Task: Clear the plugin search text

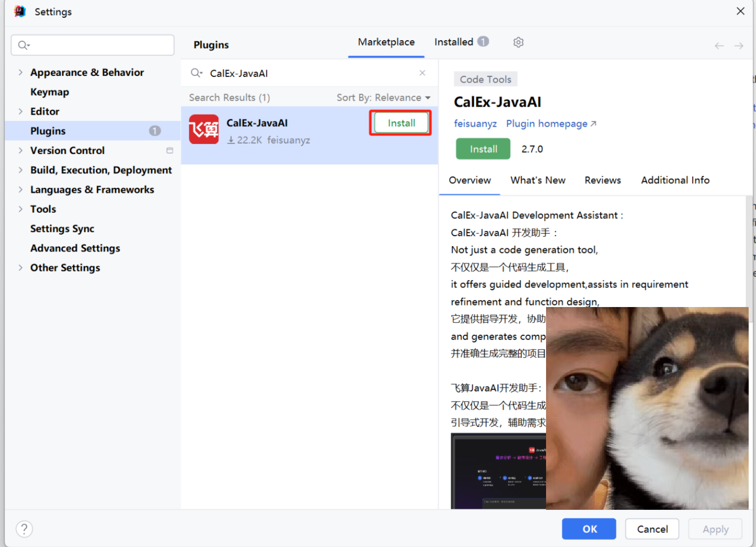Action: (x=423, y=73)
